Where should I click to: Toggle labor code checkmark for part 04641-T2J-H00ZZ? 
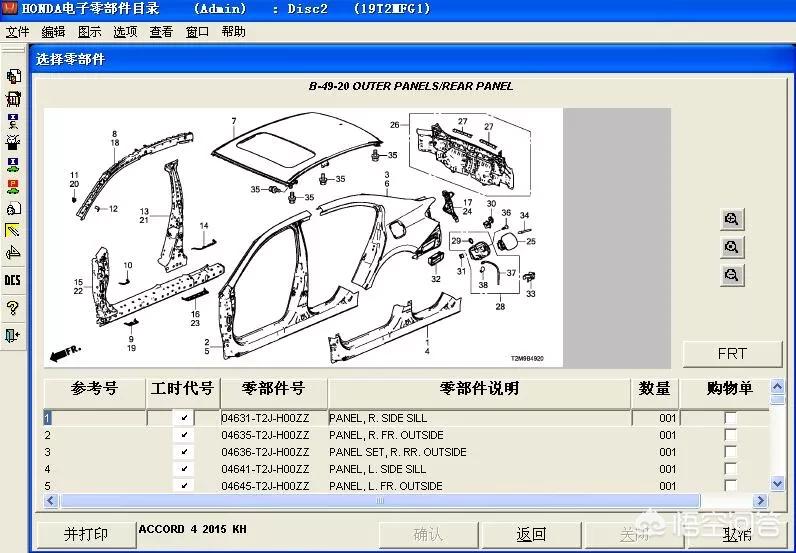[184, 469]
